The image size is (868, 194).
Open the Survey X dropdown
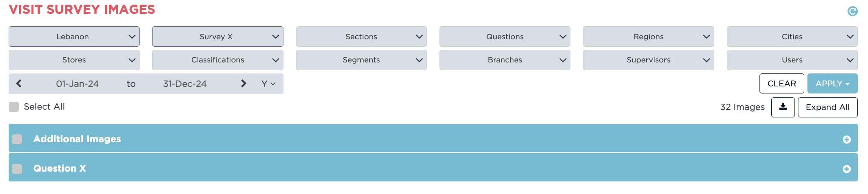tap(217, 37)
